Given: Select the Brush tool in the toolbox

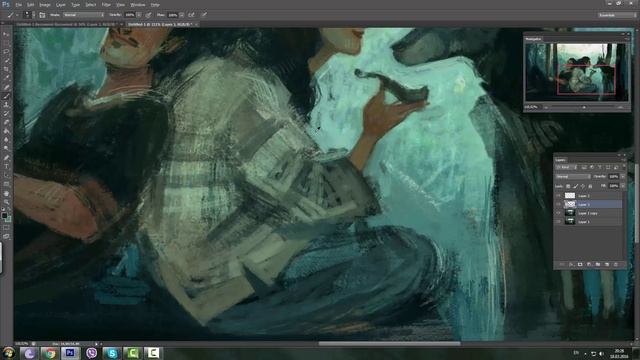Looking at the screenshot, I should pos(6,96).
